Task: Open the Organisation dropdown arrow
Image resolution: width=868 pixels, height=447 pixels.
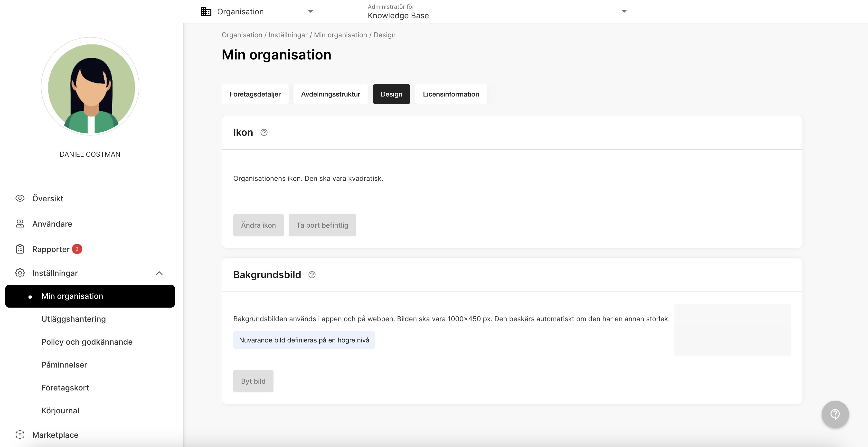Action: 310,11
